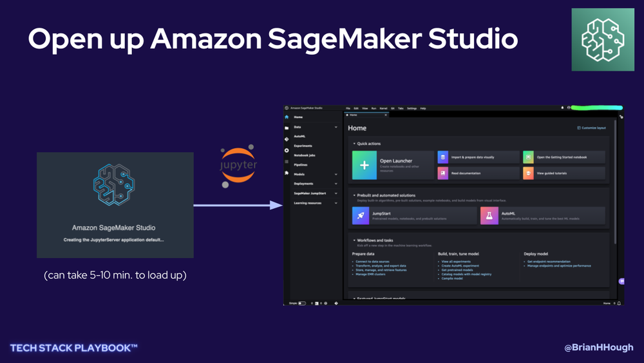Viewport: 644px width, 363px height.
Task: Click View all experiments link
Action: pyautogui.click(x=456, y=262)
